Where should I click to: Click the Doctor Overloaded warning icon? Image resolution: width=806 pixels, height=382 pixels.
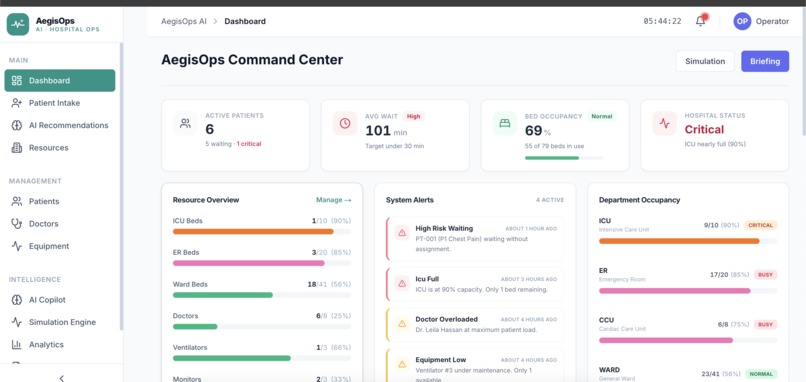point(402,323)
